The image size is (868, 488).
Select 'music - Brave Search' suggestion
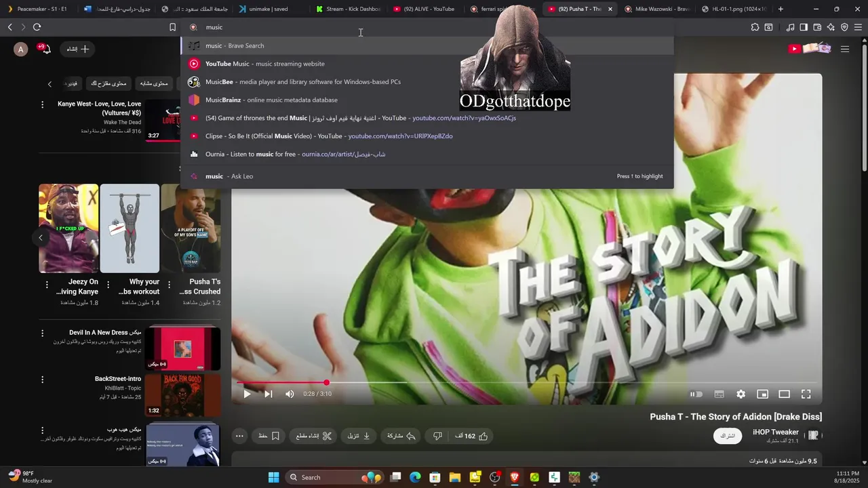[427, 45]
